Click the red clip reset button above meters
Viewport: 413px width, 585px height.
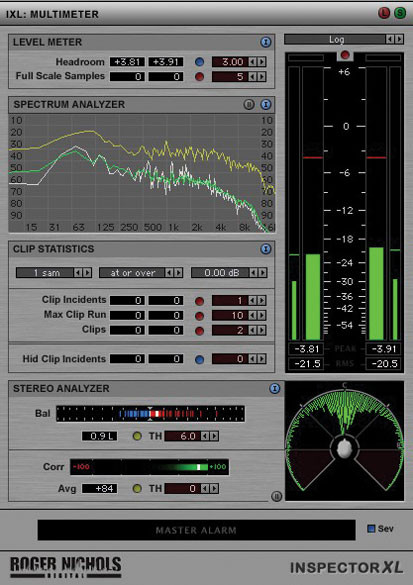345,55
